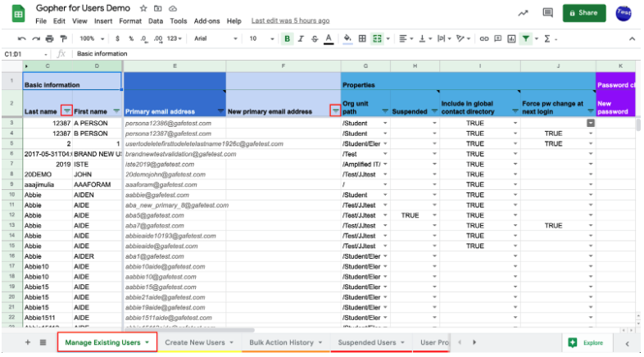
Task: Apply the paint format tool
Action: [64, 38]
